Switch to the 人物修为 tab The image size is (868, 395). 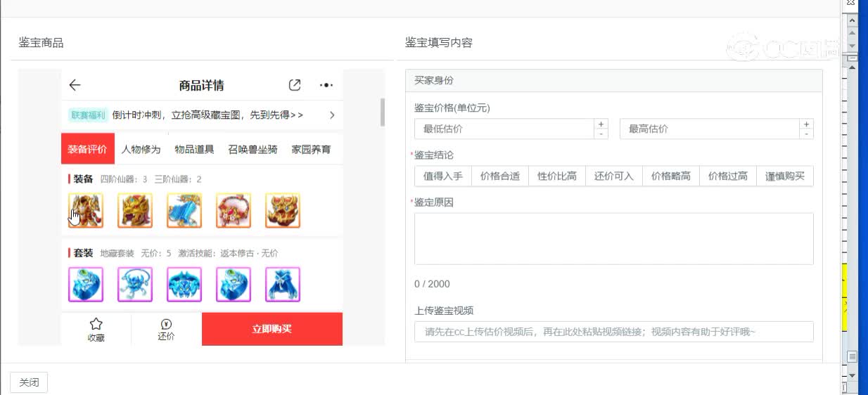pos(141,149)
